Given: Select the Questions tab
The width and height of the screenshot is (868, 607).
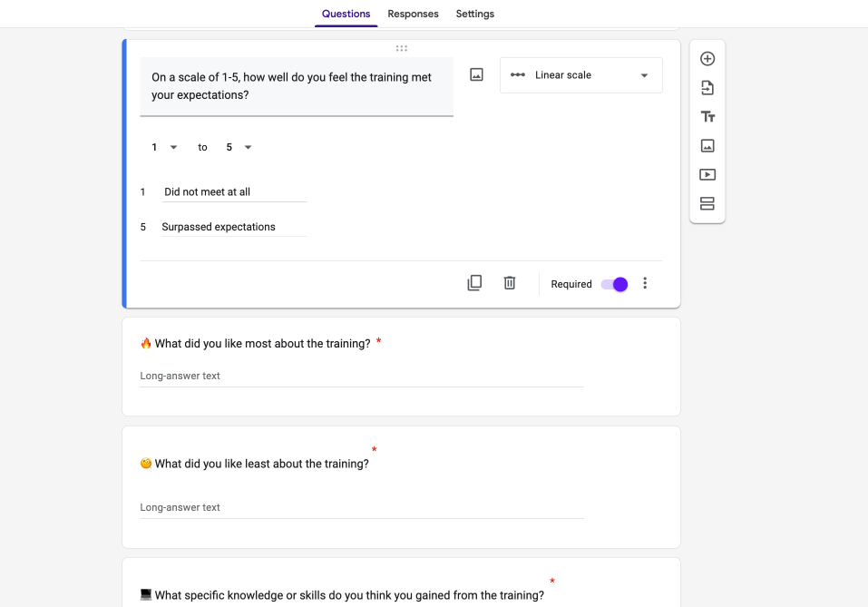Looking at the screenshot, I should click(346, 14).
